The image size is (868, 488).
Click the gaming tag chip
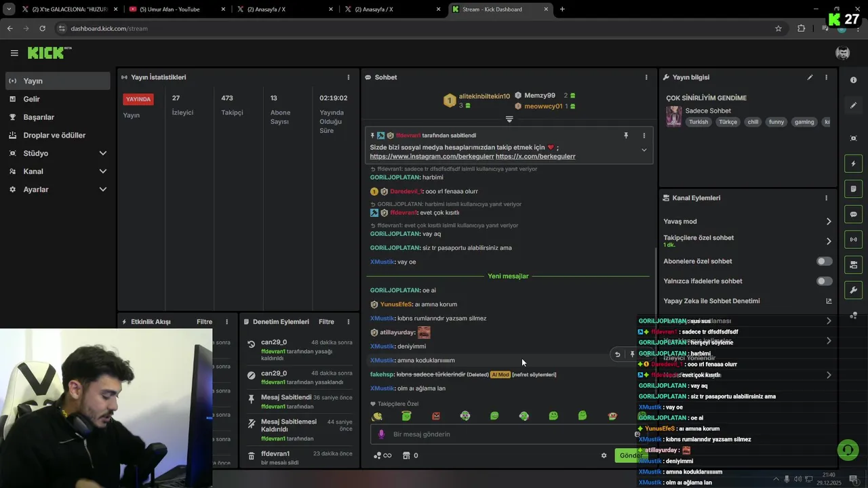click(804, 122)
